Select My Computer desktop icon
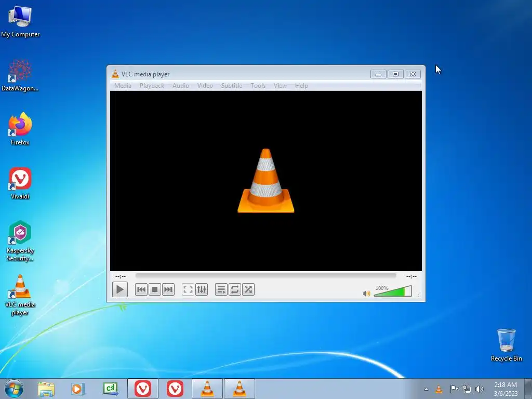 [x=20, y=21]
